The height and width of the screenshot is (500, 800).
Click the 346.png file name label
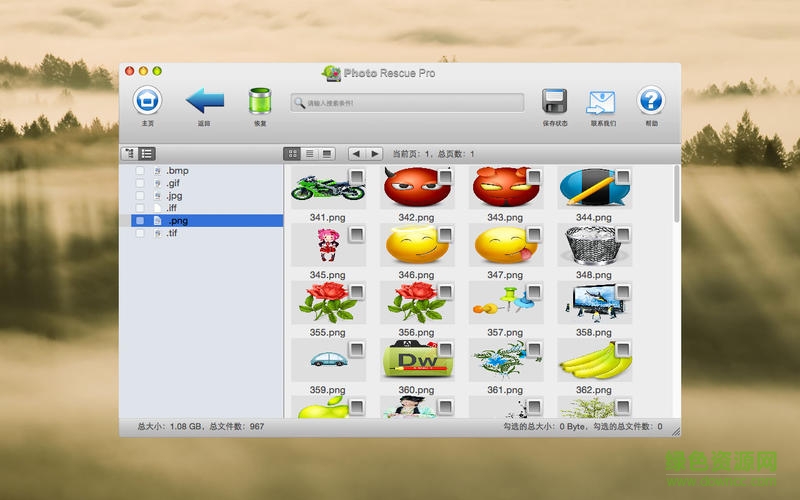point(416,275)
